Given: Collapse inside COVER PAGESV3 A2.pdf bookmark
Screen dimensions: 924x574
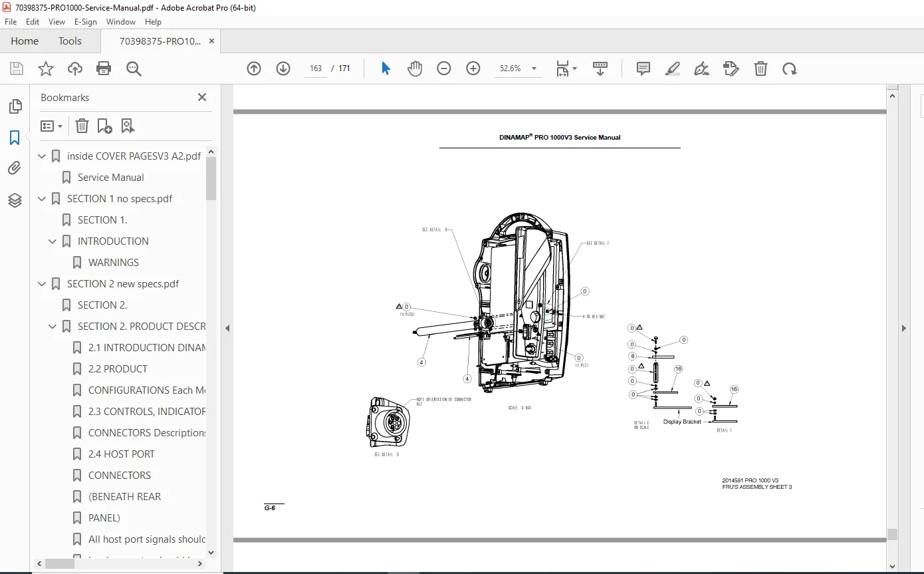Looking at the screenshot, I should [42, 156].
